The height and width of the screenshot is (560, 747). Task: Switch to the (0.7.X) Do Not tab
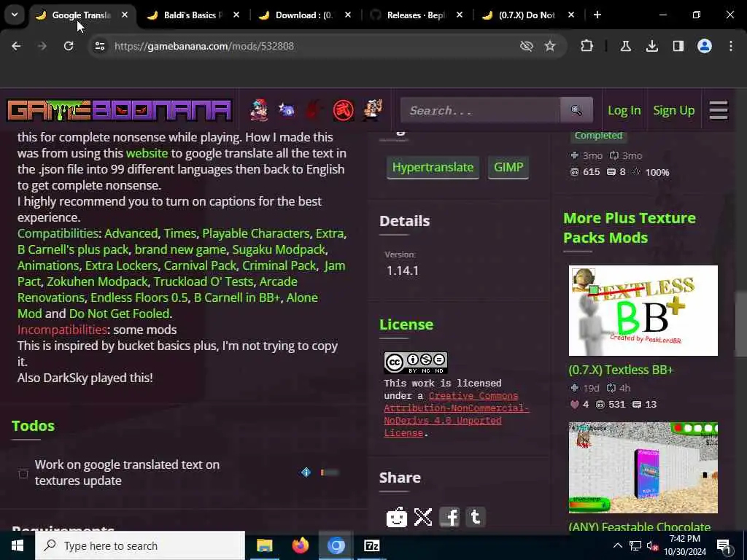point(527,15)
